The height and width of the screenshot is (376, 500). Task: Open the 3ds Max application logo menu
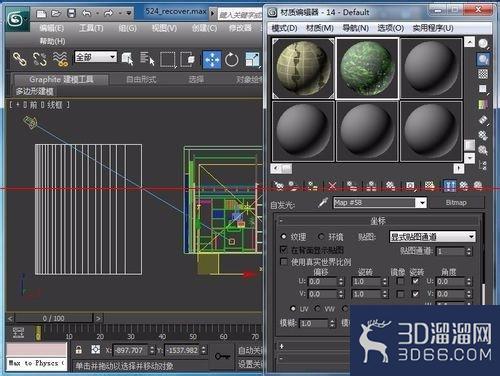click(x=17, y=19)
